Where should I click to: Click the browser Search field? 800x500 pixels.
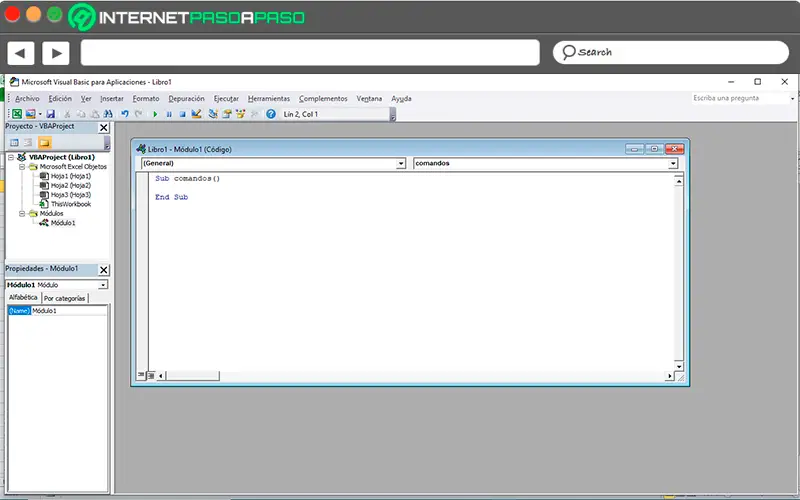[670, 52]
